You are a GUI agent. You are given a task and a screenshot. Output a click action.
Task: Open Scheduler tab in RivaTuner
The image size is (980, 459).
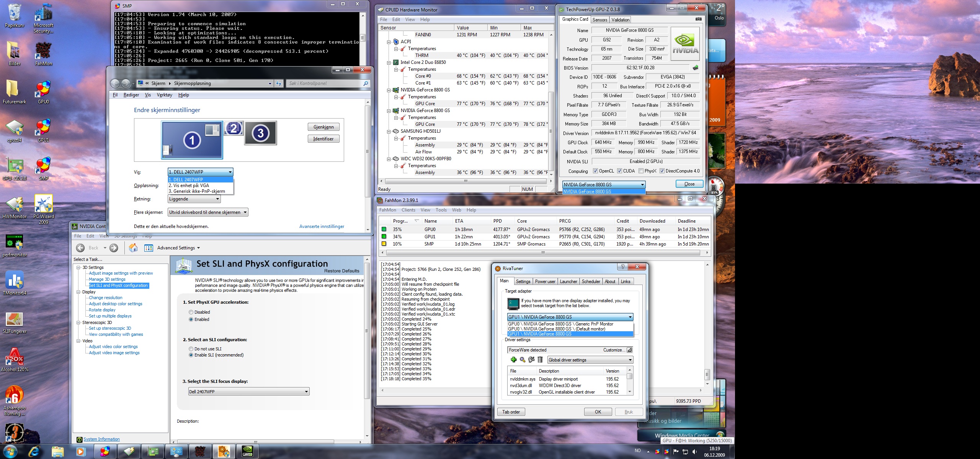591,282
